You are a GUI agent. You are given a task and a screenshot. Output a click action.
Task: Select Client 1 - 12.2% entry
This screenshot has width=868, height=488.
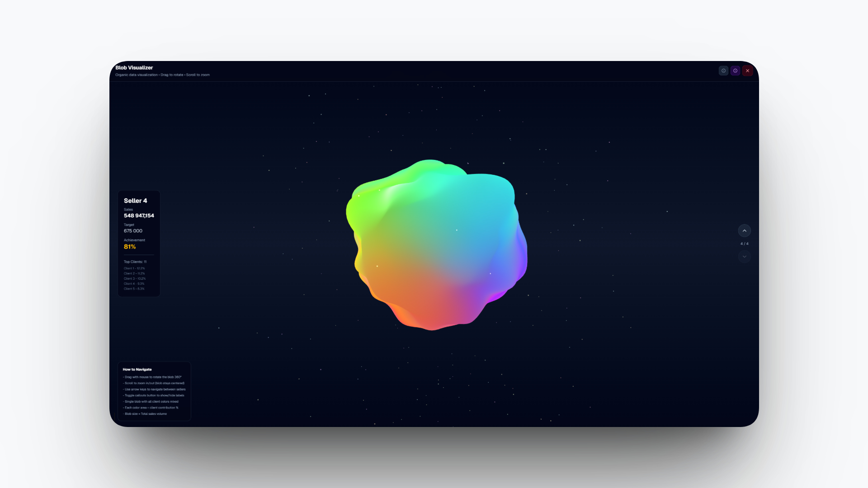tap(134, 268)
